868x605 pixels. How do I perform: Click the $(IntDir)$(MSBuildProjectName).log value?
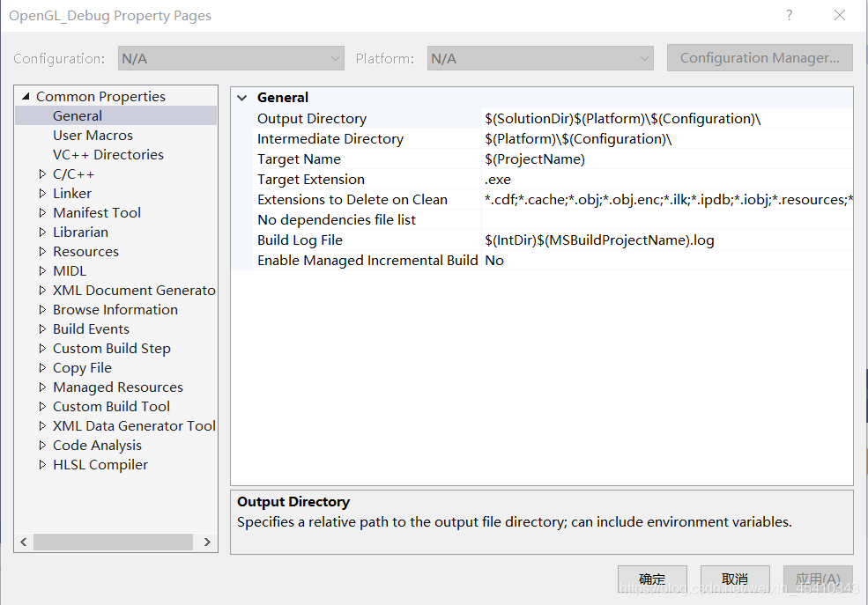599,240
